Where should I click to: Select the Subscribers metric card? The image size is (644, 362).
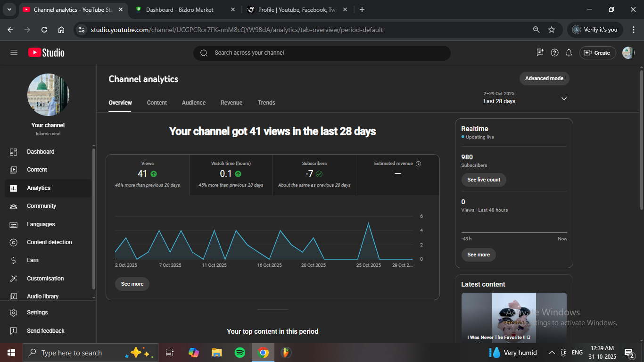[314, 174]
